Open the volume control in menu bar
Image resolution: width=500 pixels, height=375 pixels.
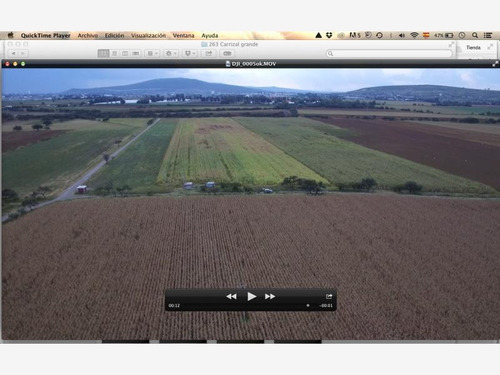point(402,35)
